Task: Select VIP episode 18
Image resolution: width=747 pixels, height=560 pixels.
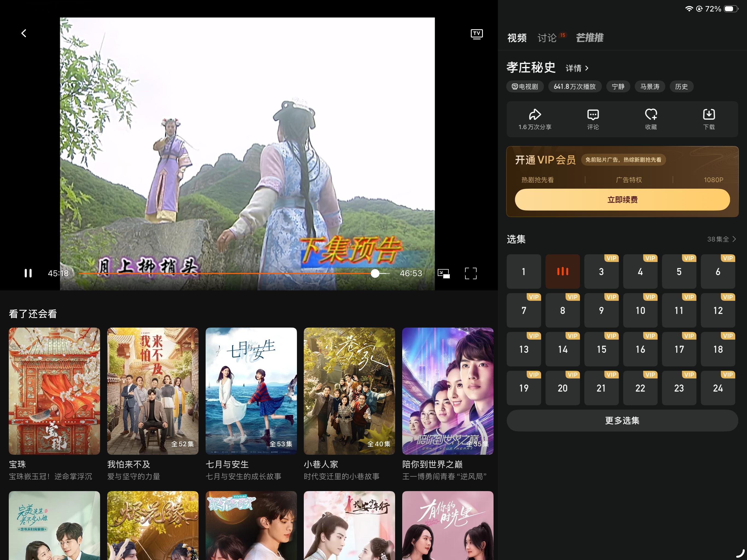Action: click(718, 349)
